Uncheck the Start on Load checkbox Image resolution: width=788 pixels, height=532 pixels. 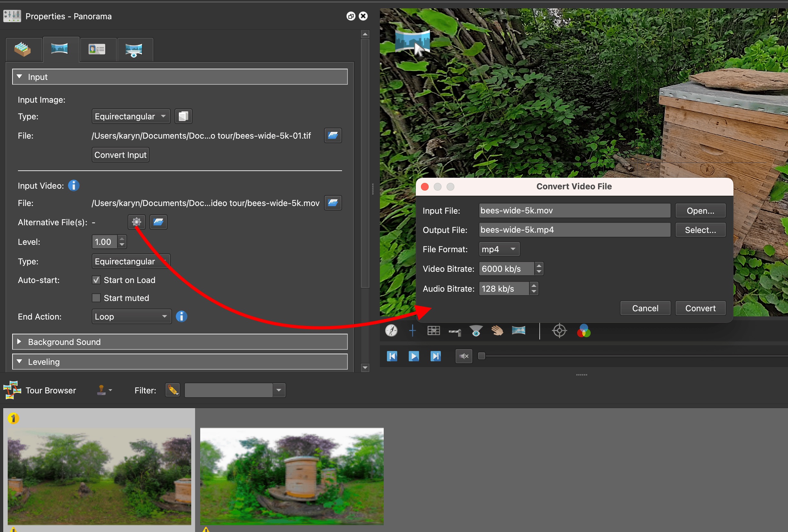click(x=96, y=280)
